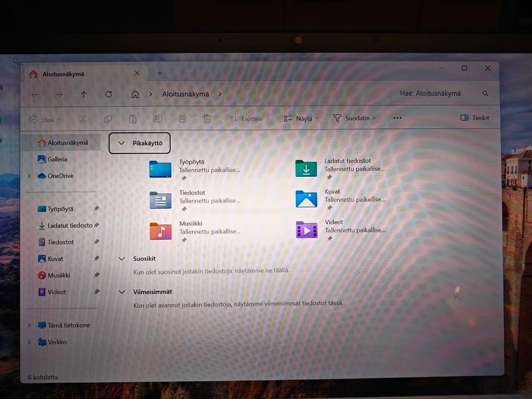Click the Share icon in toolbar
This screenshot has width=532, height=399.
182,119
